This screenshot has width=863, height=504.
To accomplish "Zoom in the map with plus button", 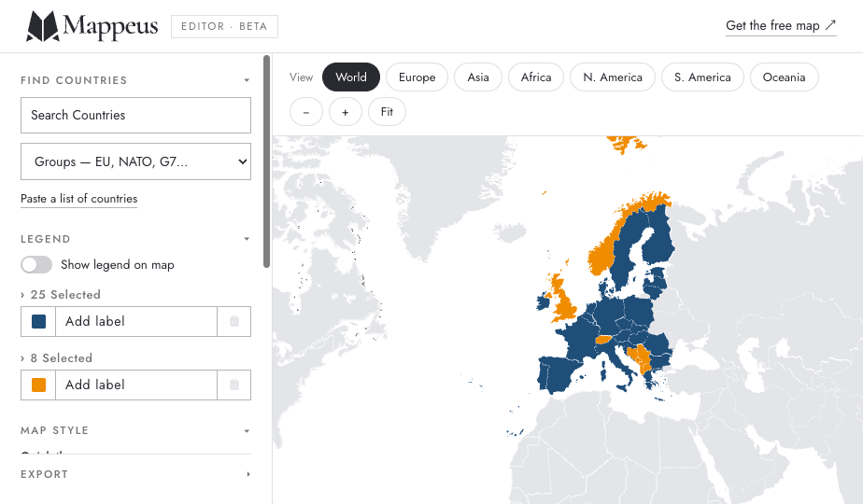I will coord(345,112).
